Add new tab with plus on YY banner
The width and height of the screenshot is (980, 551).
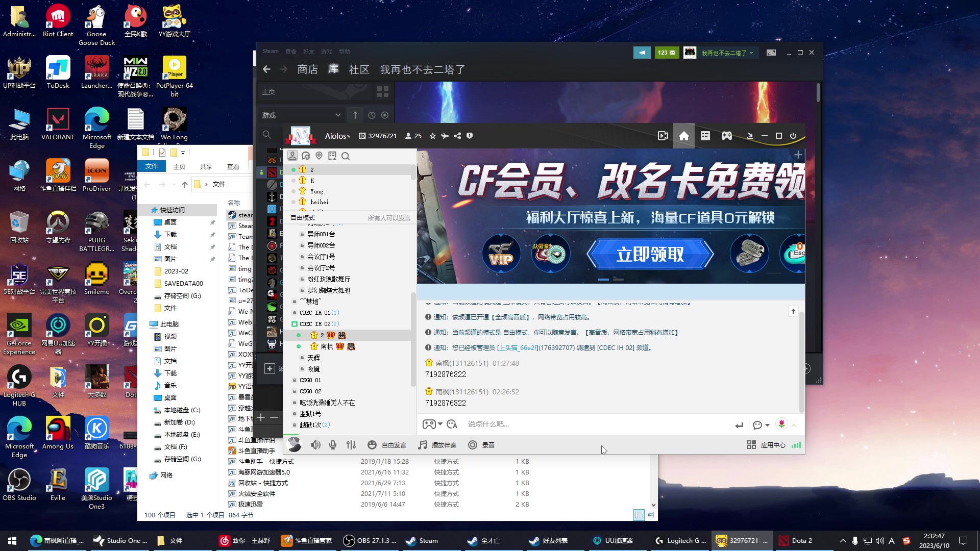click(x=798, y=155)
